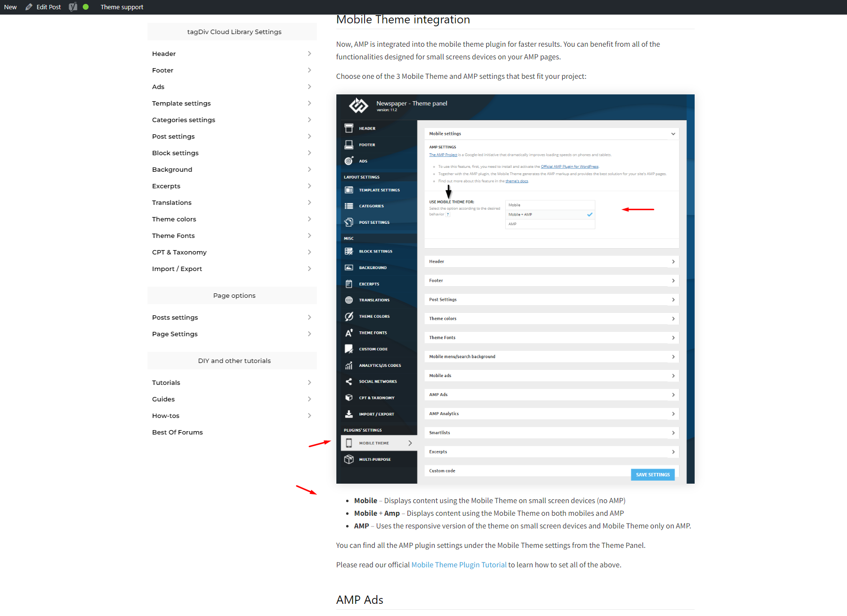Click the green status dot in admin bar
847x616 pixels.
[x=86, y=7]
